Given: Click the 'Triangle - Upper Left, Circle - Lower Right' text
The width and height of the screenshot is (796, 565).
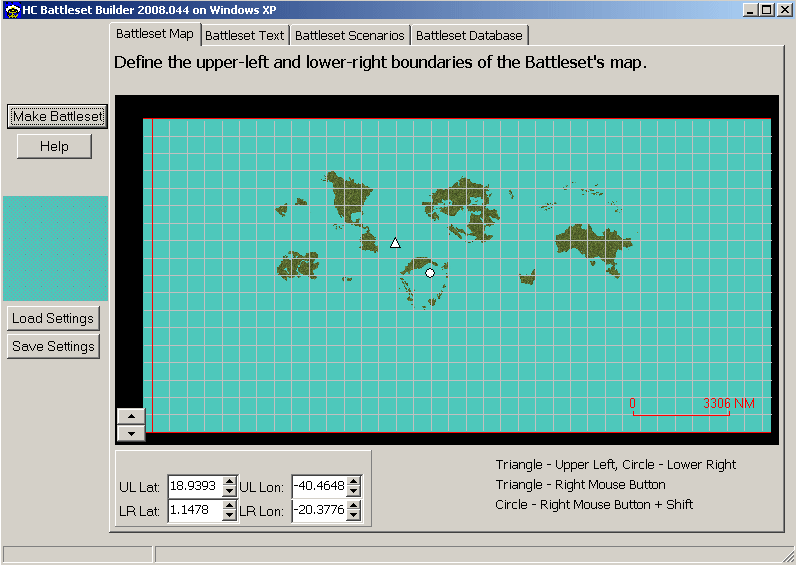Looking at the screenshot, I should (616, 464).
